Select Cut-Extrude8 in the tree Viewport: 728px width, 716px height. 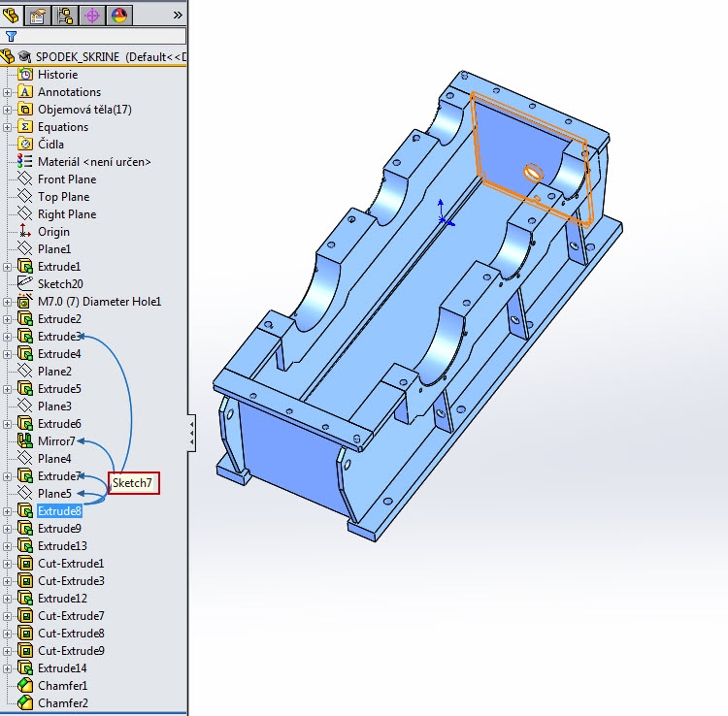pos(71,634)
